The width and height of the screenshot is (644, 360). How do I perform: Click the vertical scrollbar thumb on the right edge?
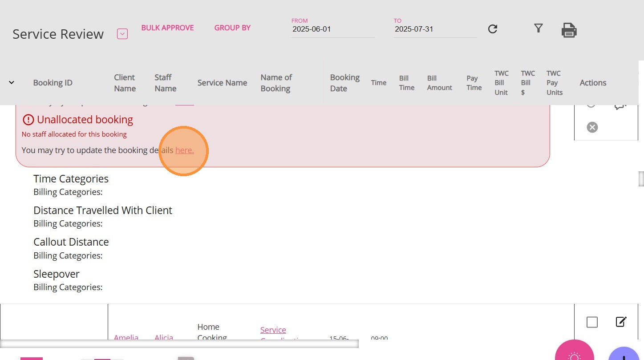click(x=641, y=178)
